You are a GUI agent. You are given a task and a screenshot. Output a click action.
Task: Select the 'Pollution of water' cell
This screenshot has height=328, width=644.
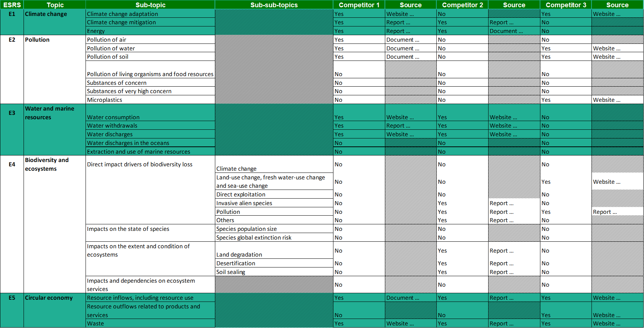click(x=150, y=48)
